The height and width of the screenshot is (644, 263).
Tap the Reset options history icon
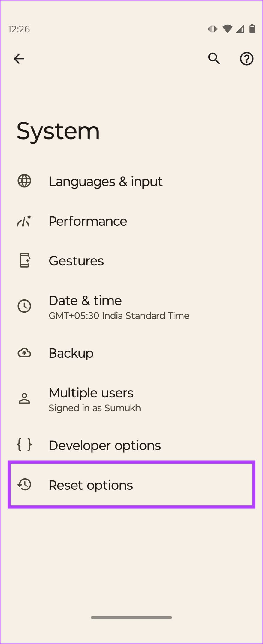point(24,484)
